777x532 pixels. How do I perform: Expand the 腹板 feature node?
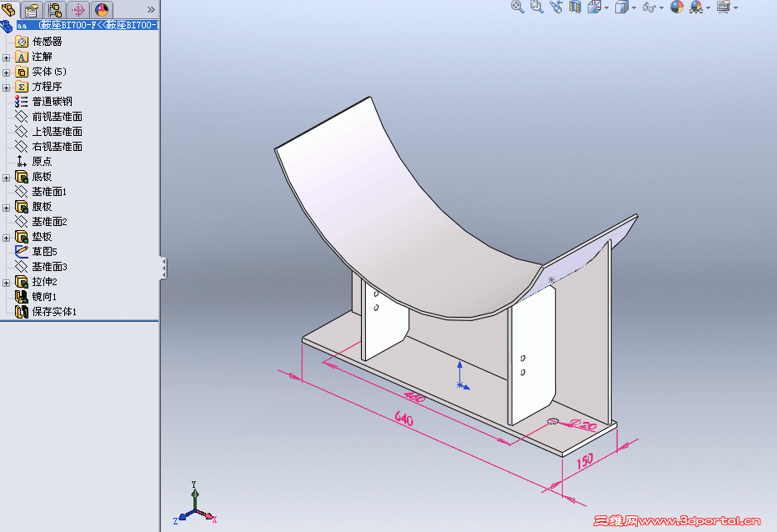[x=6, y=208]
